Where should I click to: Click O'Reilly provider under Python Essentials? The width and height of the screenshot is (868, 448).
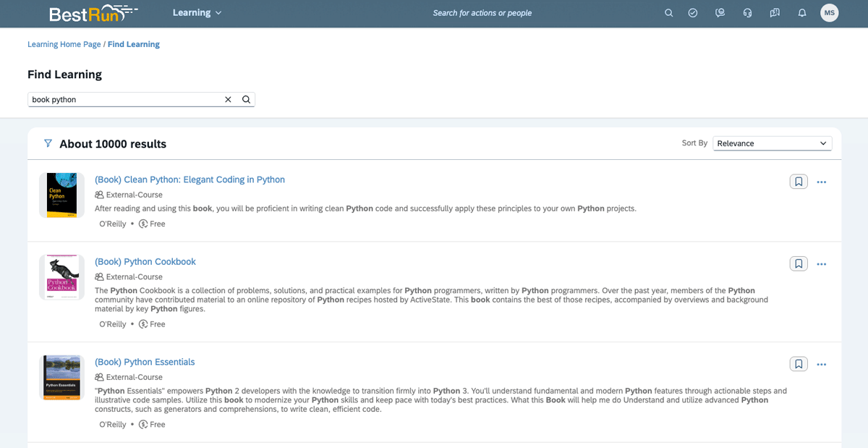[x=113, y=425]
